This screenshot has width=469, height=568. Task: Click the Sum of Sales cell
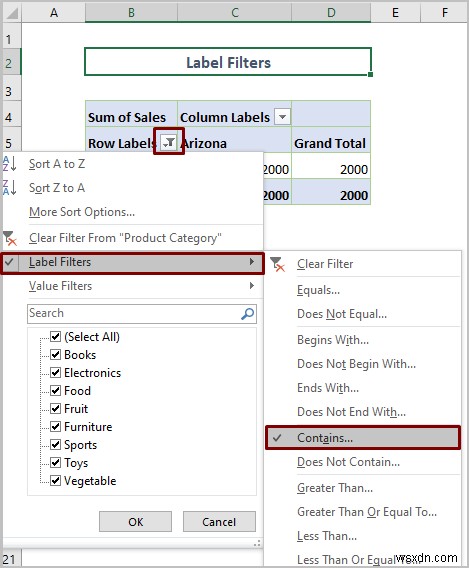click(131, 114)
